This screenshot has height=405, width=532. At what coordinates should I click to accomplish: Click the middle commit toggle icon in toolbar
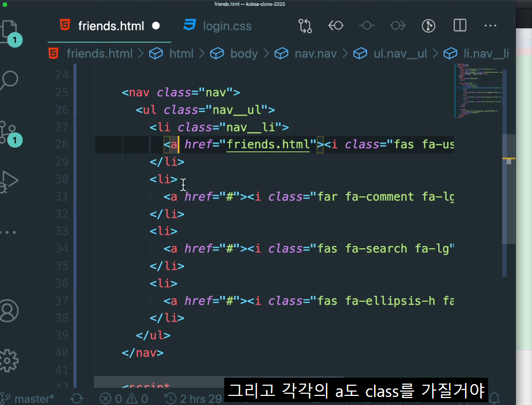click(x=367, y=26)
